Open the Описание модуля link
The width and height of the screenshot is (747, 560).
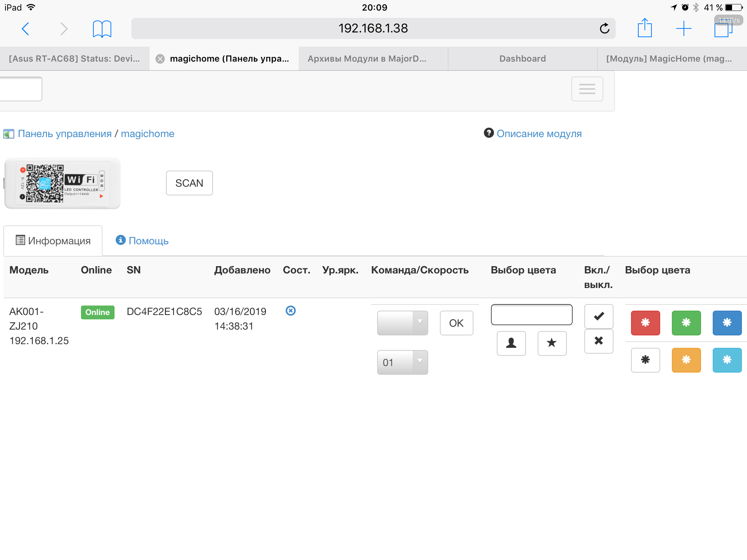click(x=539, y=134)
